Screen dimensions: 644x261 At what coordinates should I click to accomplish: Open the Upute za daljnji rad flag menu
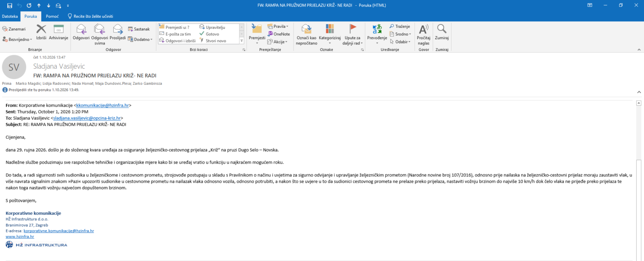tap(352, 35)
